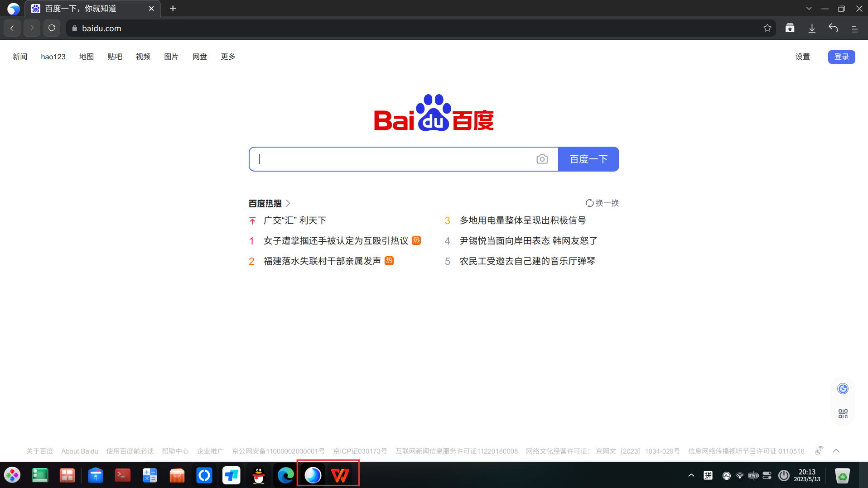Click the camera icon for image search
868x488 pixels.
542,159
